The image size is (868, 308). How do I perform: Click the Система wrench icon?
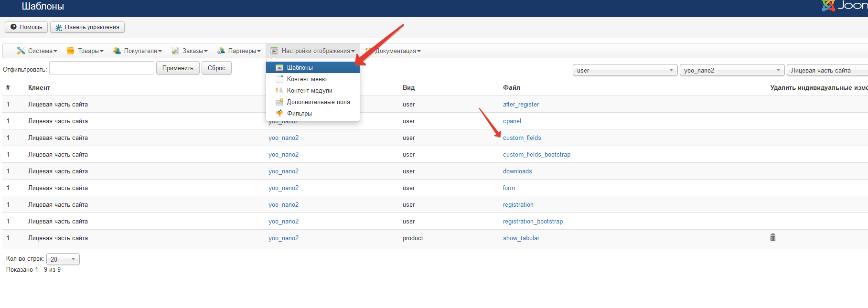tap(21, 51)
